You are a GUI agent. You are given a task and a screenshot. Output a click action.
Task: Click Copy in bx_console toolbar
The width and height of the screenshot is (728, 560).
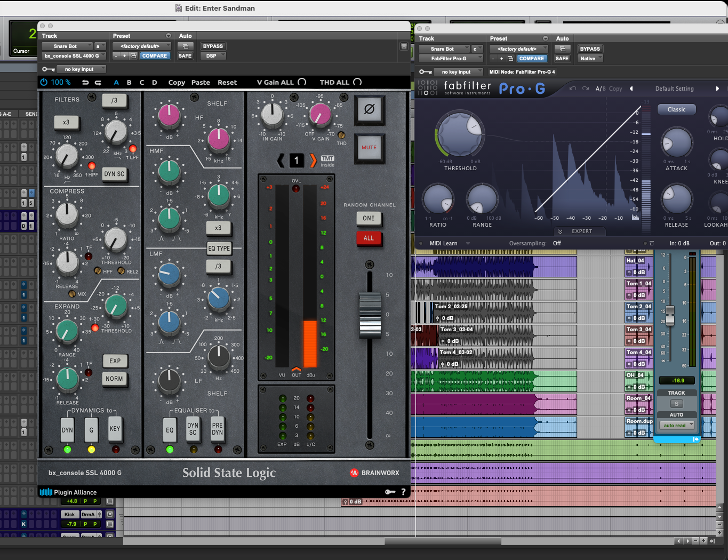[177, 82]
